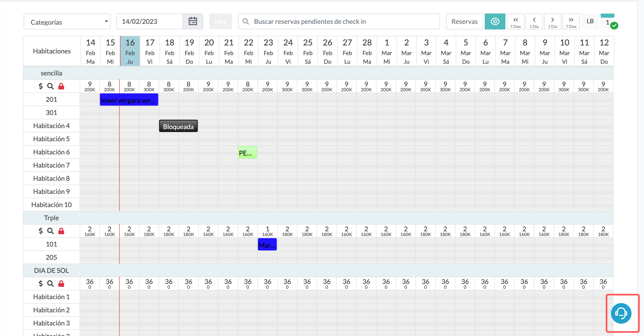This screenshot has width=644, height=336.
Task: Open the support headset chat icon
Action: [x=621, y=313]
